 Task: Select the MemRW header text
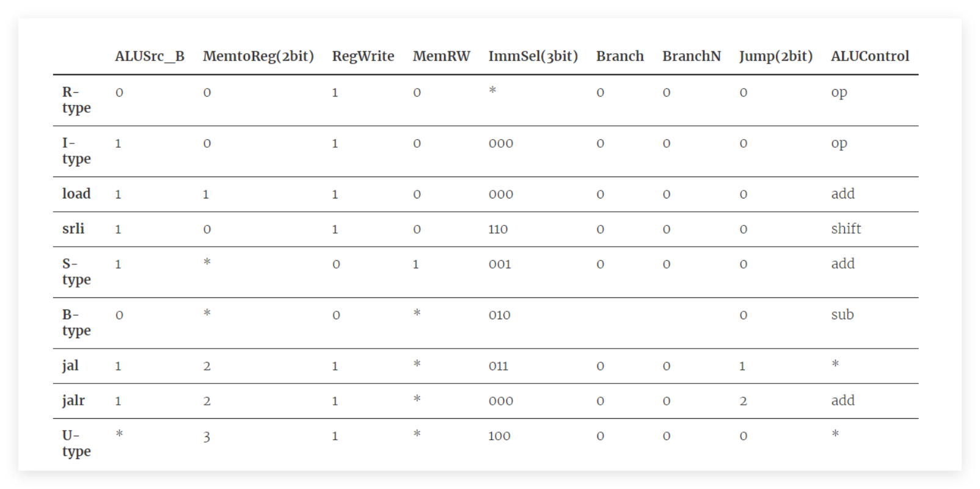(x=441, y=56)
